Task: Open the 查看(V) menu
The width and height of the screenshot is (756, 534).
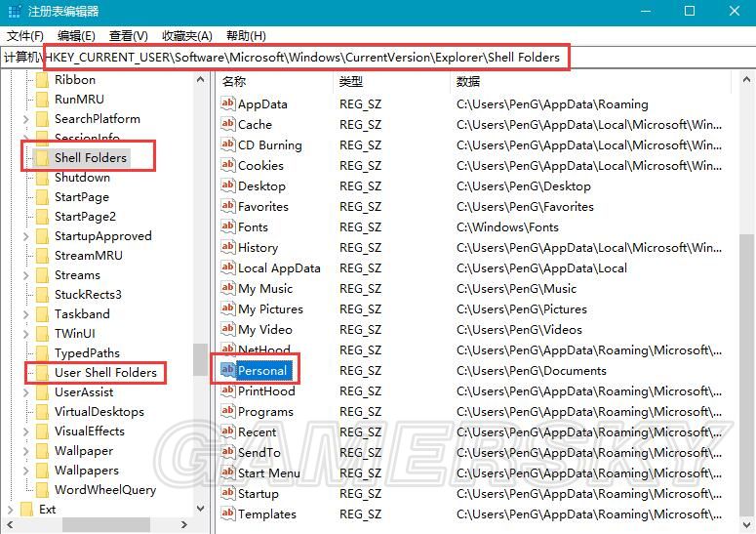Action: [128, 36]
